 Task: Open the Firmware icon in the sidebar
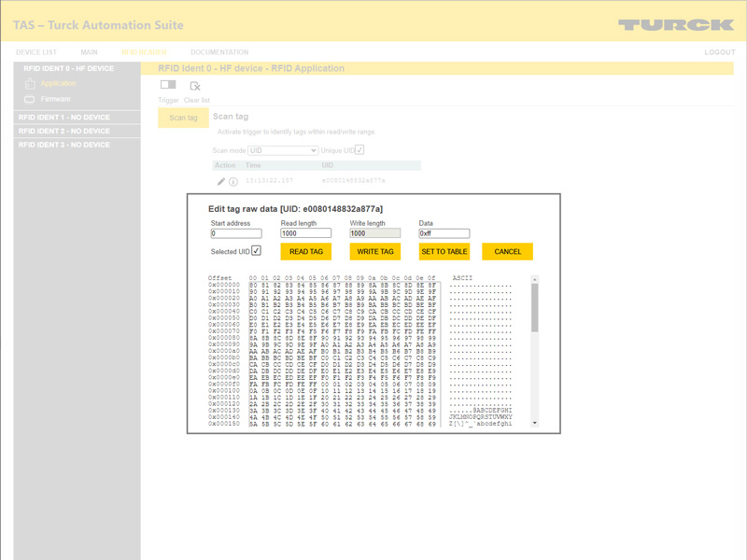[x=30, y=99]
